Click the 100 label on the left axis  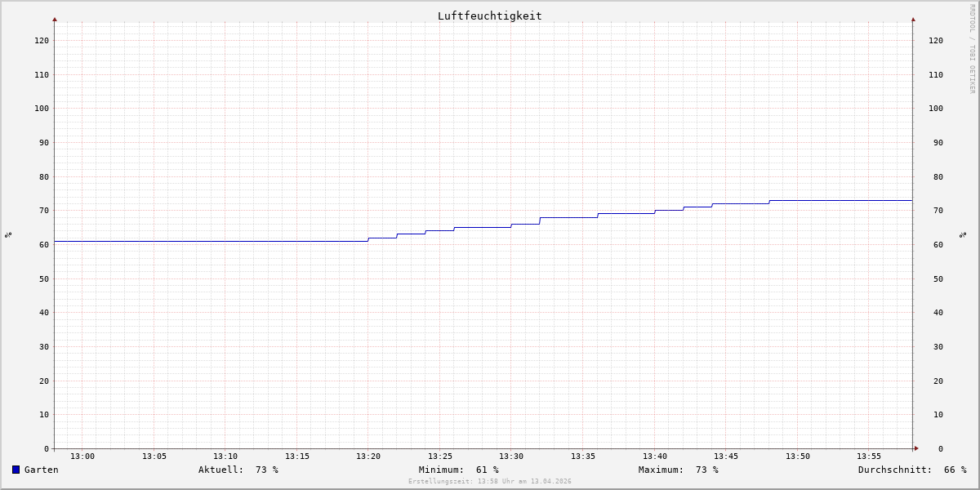(x=41, y=109)
